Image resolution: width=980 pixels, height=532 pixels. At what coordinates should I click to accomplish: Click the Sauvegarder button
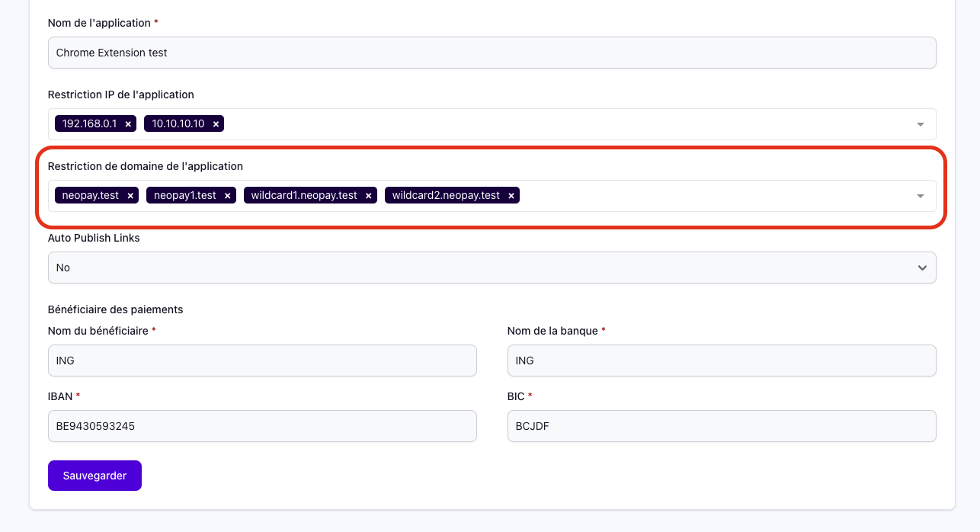[x=94, y=475]
